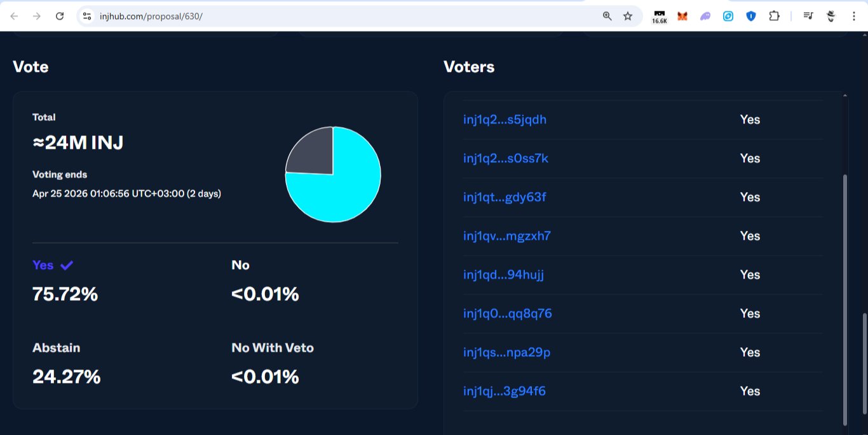Open the Extensions puzzle piece menu
The image size is (868, 435).
coord(774,16)
